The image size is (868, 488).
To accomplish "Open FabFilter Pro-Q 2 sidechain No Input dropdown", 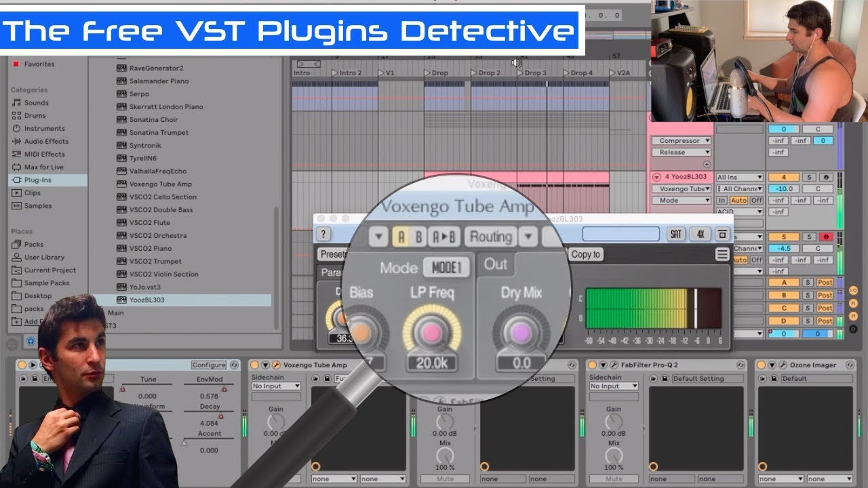I will pos(614,386).
